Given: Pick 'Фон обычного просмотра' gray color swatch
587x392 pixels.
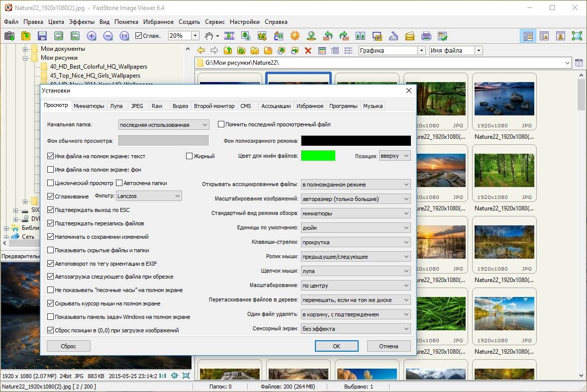Looking at the screenshot, I should coord(164,141).
